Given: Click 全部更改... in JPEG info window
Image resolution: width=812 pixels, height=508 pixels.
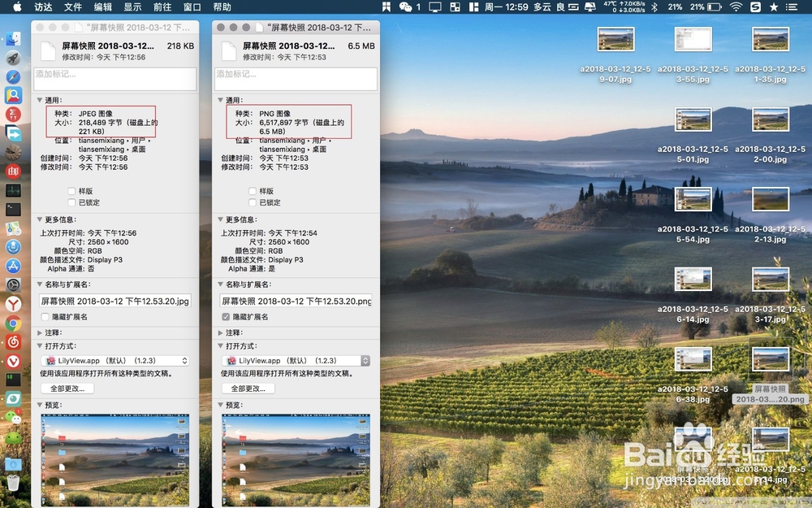Looking at the screenshot, I should point(68,389).
